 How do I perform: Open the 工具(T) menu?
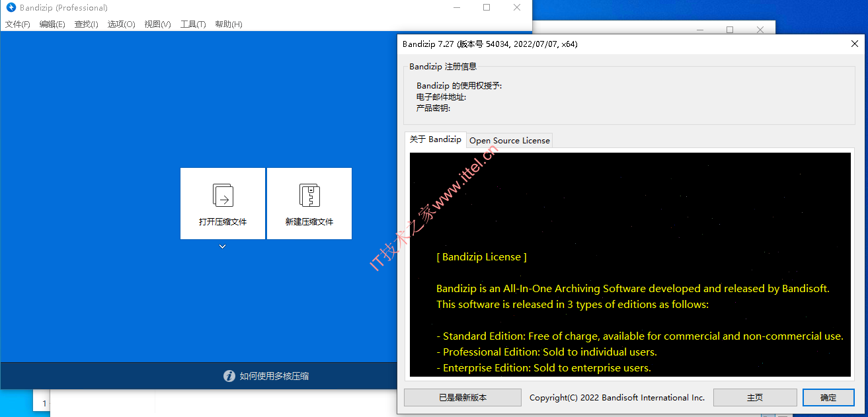[x=193, y=24]
